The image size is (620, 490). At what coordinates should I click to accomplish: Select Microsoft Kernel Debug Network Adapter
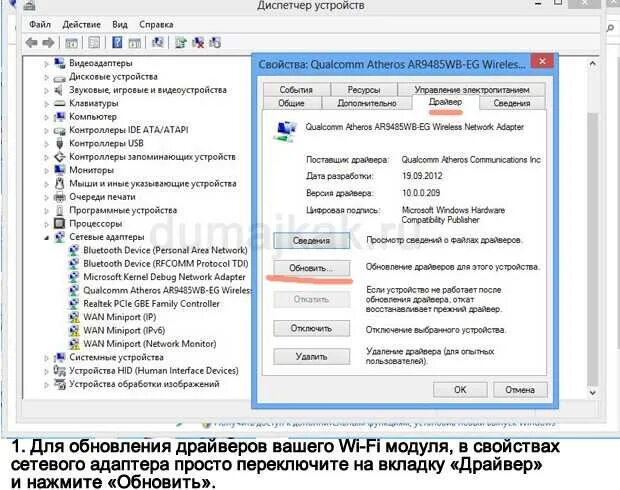(x=164, y=277)
